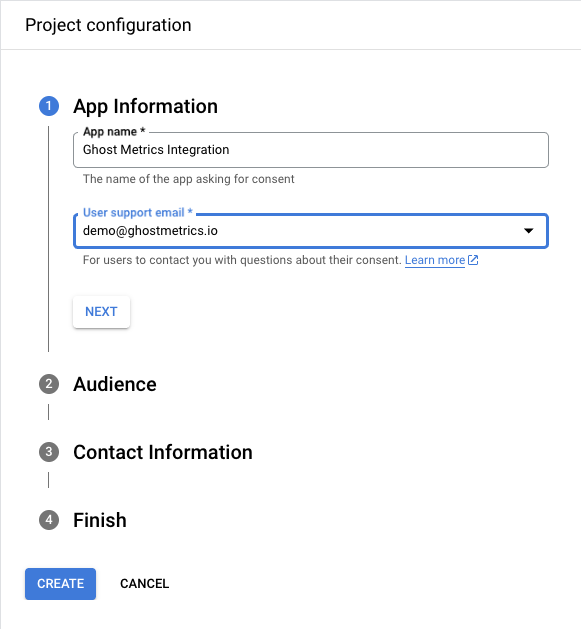
Task: Click the CREATE button
Action: tap(60, 584)
